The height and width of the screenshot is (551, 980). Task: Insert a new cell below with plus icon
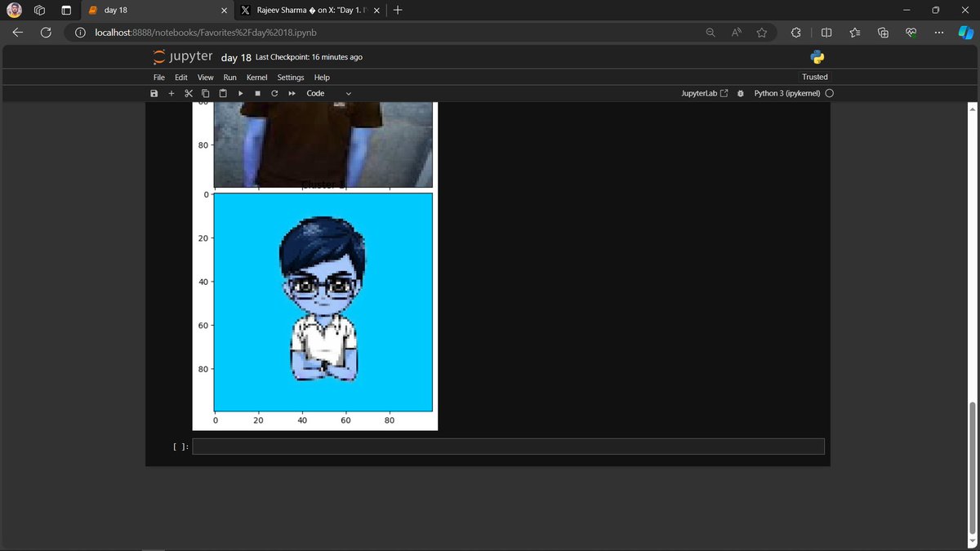pyautogui.click(x=171, y=94)
